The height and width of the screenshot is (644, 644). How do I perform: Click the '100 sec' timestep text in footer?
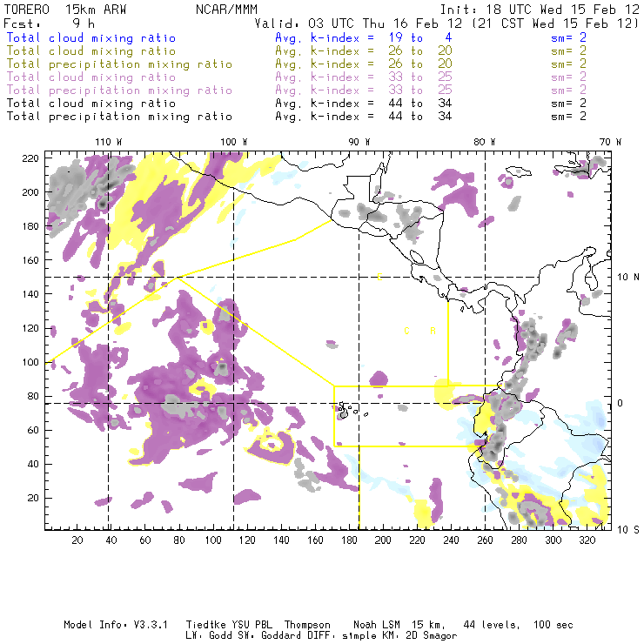(553, 625)
